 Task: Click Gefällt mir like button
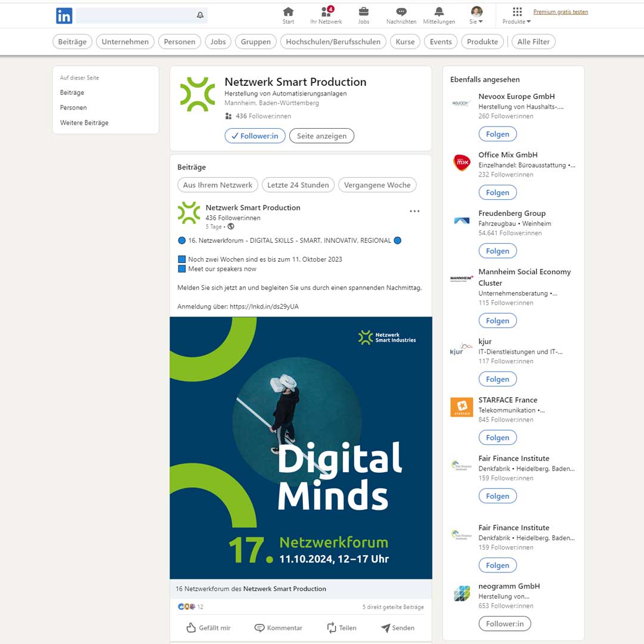click(x=209, y=628)
